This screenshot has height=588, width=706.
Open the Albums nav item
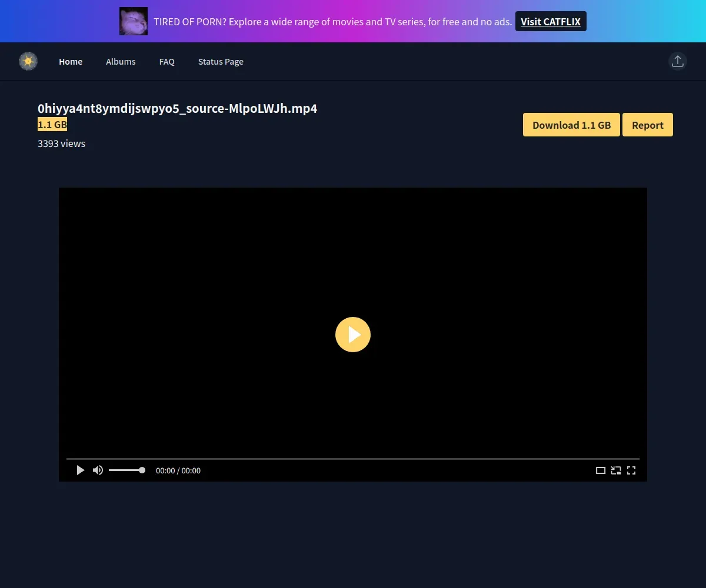tap(121, 62)
